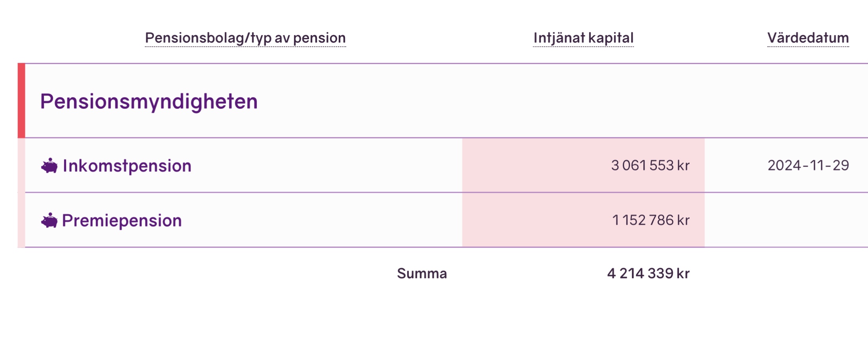Click the 3 061 553 kr amount
Image resolution: width=868 pixels, height=349 pixels.
[x=650, y=165]
